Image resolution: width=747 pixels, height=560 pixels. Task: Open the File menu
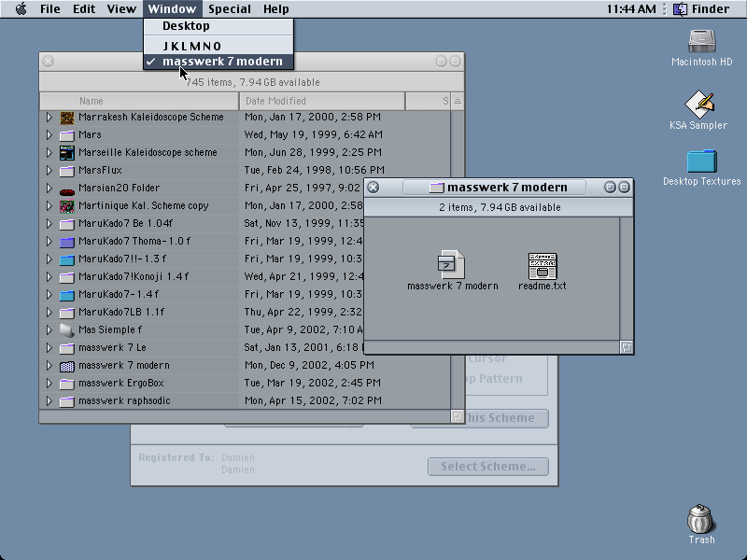(x=50, y=8)
